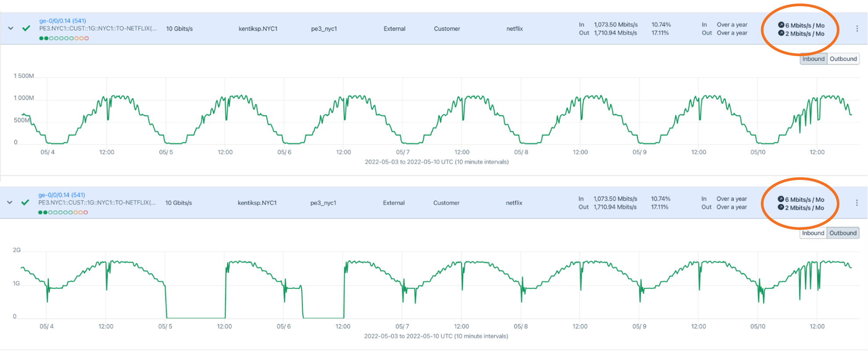
Task: Switch to Outbound tab above the 1 500M chart
Action: click(843, 59)
